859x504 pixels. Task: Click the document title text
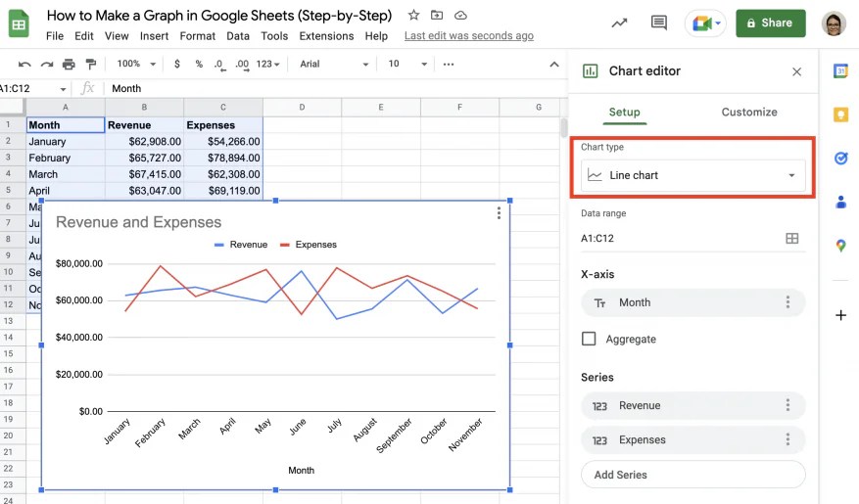point(219,16)
